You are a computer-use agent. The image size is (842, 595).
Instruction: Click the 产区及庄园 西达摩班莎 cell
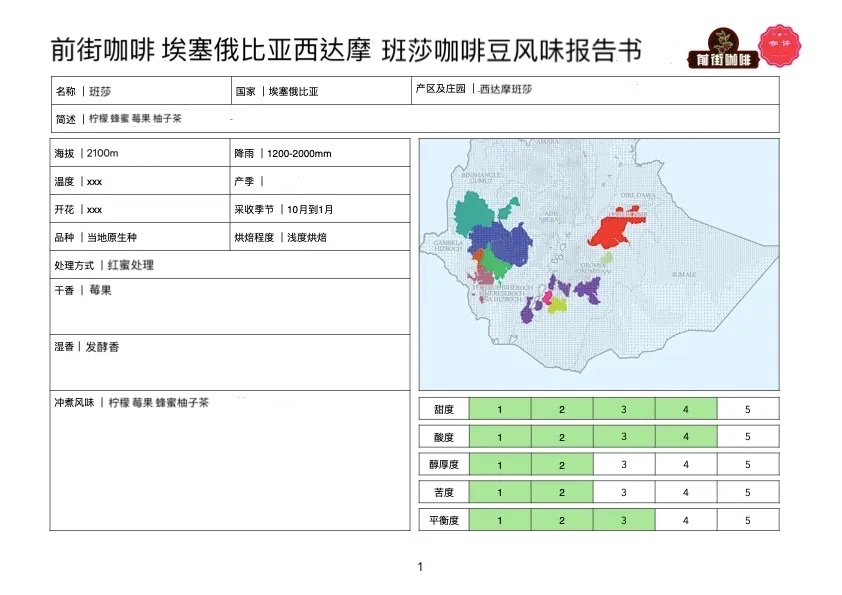pos(595,91)
